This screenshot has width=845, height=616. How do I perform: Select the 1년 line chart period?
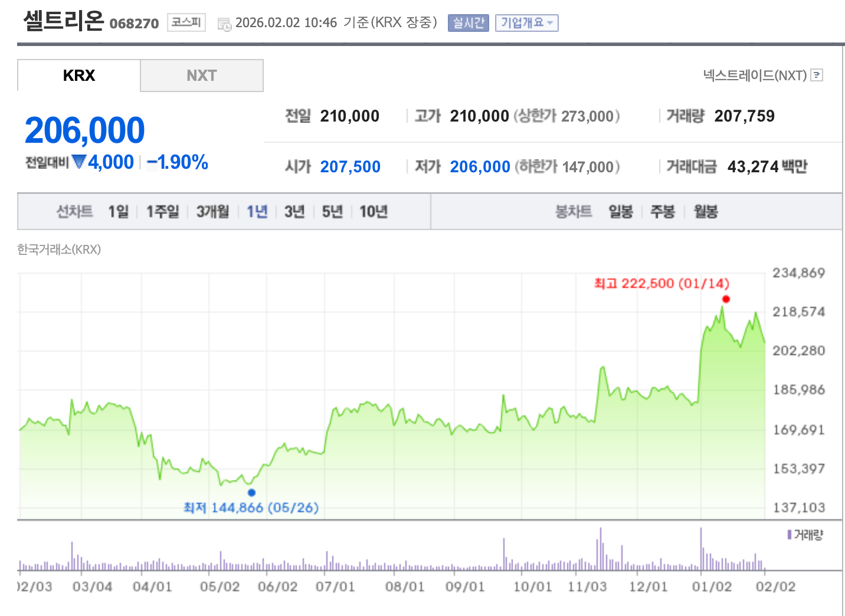[x=257, y=211]
